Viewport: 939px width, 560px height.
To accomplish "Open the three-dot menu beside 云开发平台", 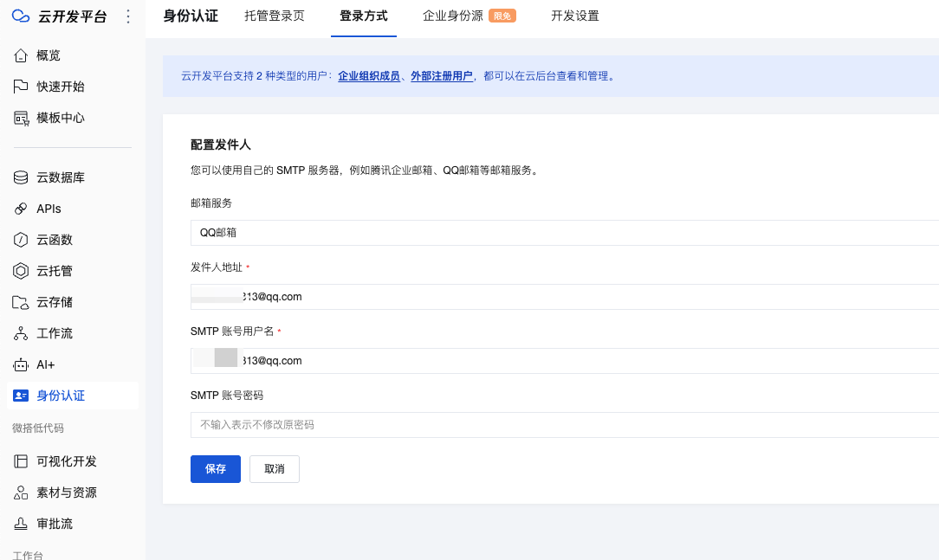I will (x=128, y=16).
